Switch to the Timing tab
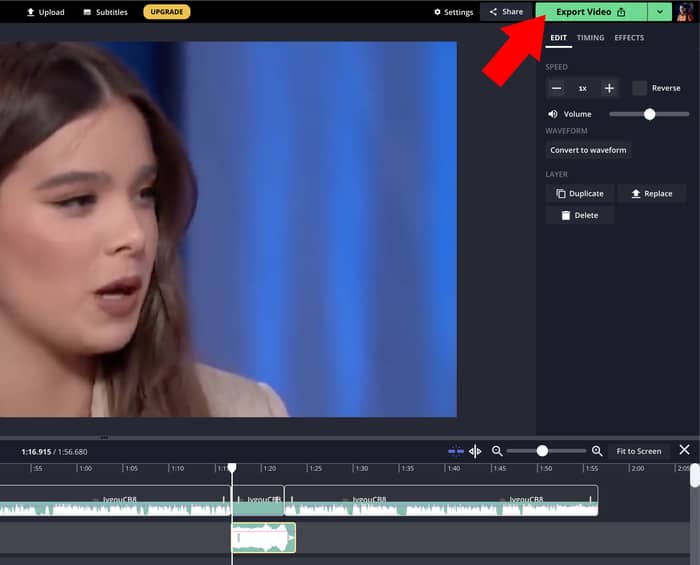Viewport: 700px width, 565px height. (x=590, y=38)
